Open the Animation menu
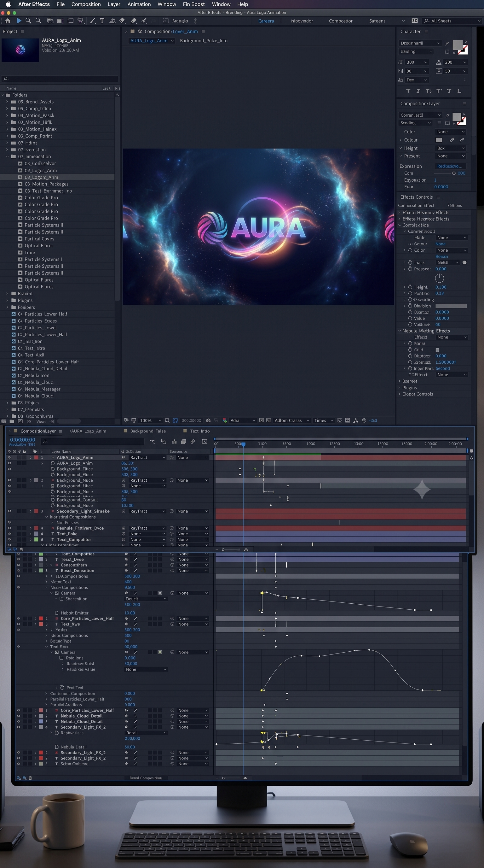Viewport: 484px width, 868px height. click(139, 4)
